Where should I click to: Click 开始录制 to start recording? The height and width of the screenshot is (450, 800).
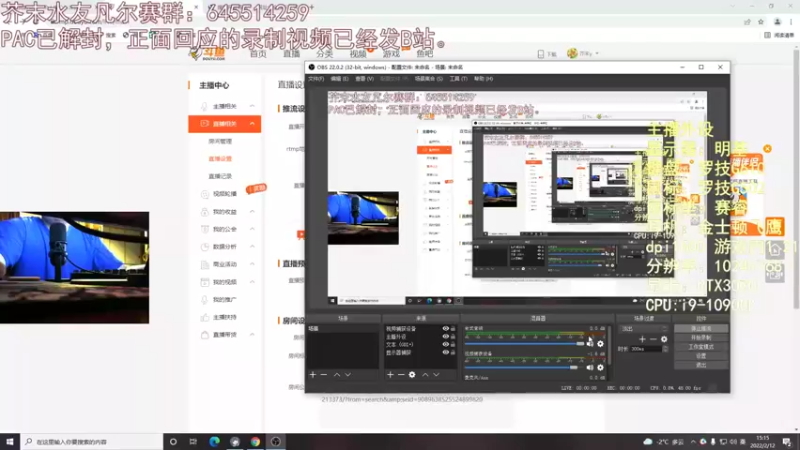tap(701, 338)
